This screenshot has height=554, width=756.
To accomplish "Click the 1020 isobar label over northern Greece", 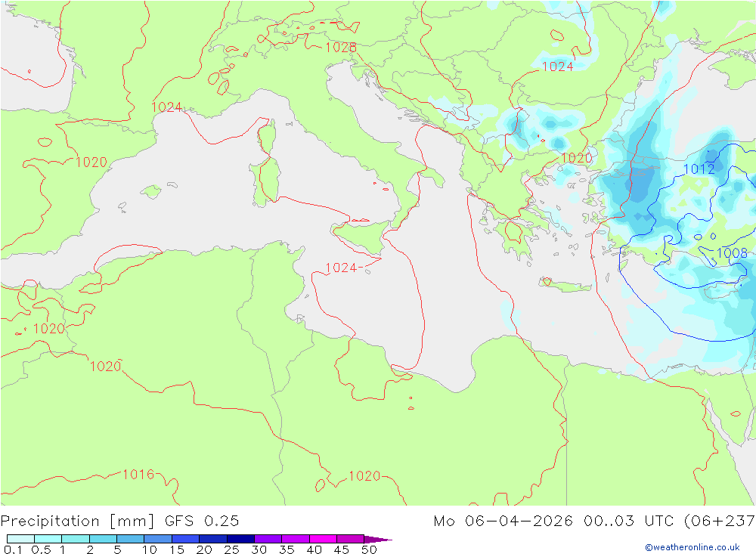I will pos(577,158).
